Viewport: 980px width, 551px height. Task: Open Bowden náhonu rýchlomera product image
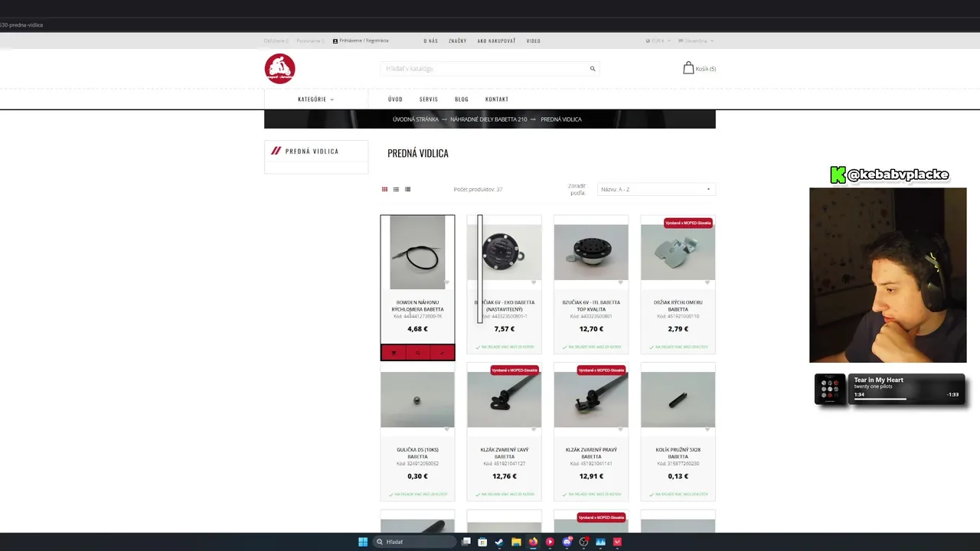[x=417, y=252]
